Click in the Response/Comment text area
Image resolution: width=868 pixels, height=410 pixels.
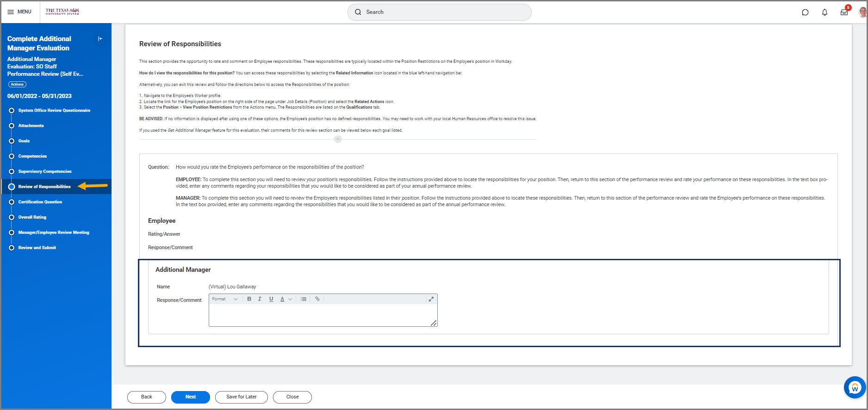[322, 315]
